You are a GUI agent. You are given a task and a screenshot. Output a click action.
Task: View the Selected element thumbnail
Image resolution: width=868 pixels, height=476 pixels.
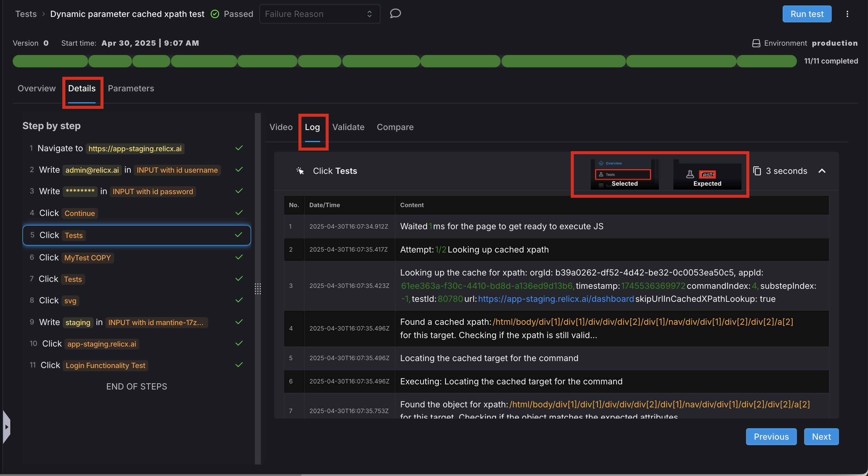(x=624, y=174)
